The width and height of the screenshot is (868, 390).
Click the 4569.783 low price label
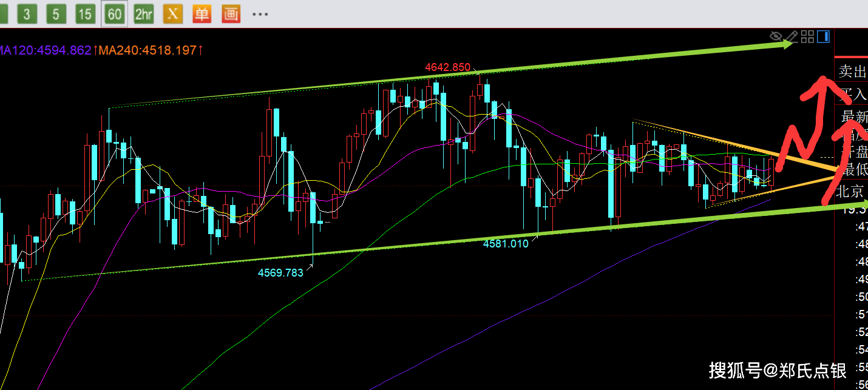pos(280,273)
